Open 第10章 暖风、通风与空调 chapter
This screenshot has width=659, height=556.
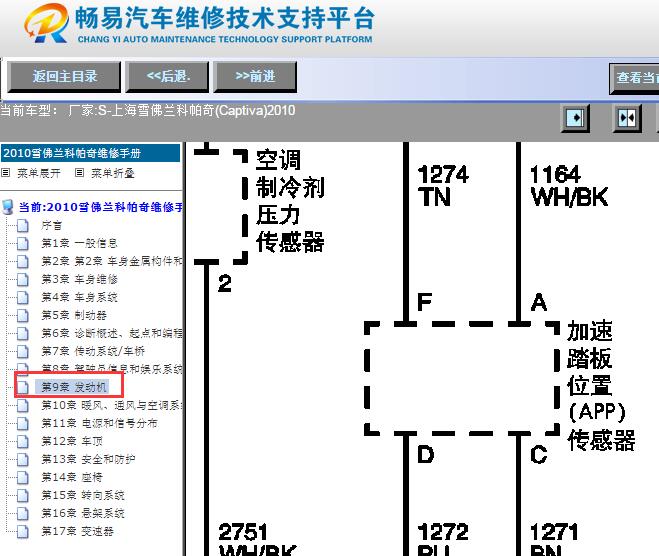[112, 406]
